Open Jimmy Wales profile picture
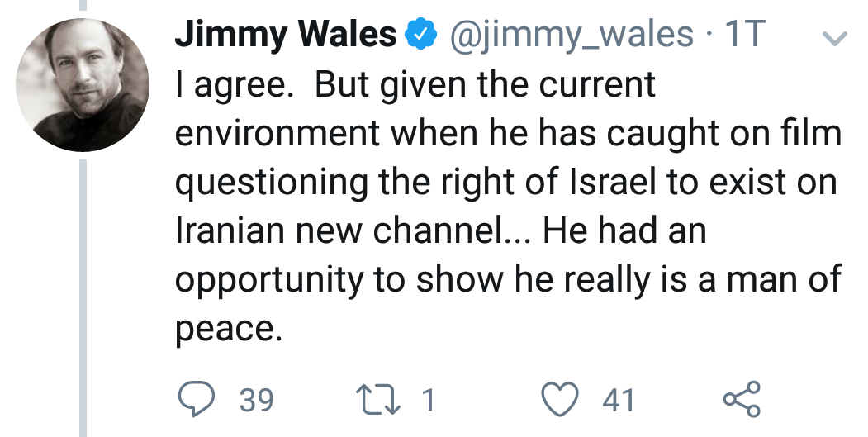 tap(83, 86)
